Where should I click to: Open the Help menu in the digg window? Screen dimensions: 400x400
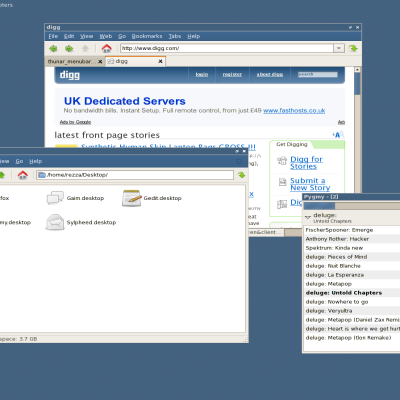click(x=193, y=36)
